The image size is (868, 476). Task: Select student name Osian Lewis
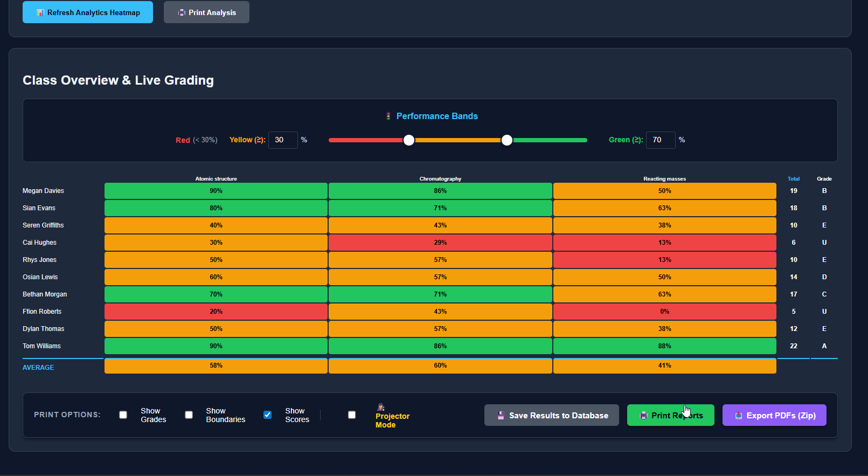40,277
